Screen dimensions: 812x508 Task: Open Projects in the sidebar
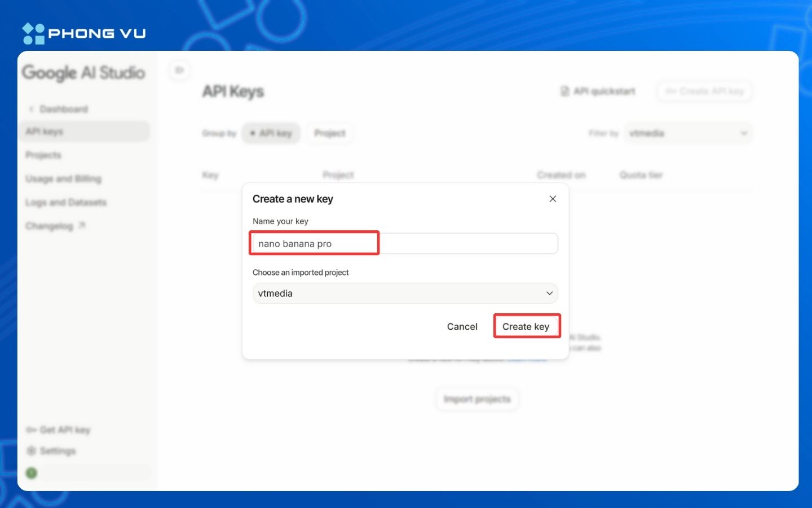(43, 155)
